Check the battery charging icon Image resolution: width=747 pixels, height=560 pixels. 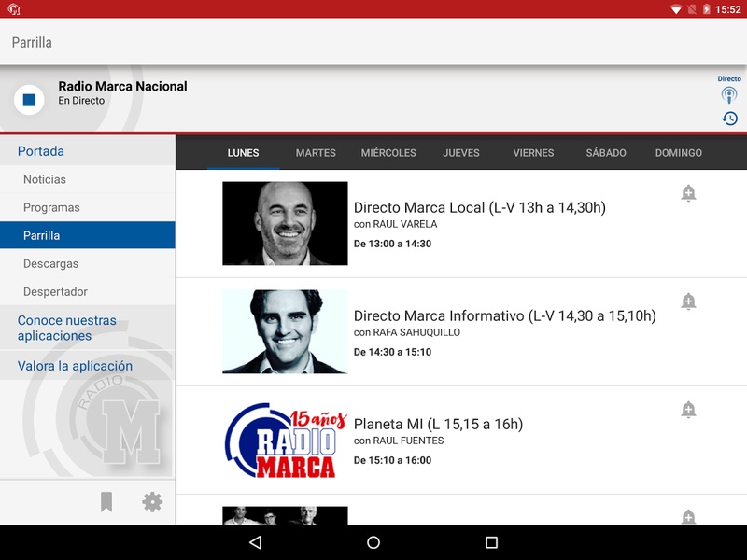click(x=707, y=9)
